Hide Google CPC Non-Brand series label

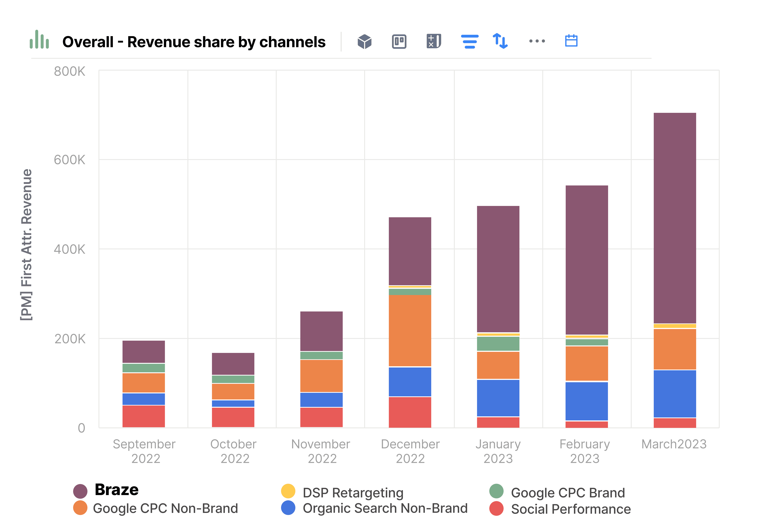click(165, 508)
